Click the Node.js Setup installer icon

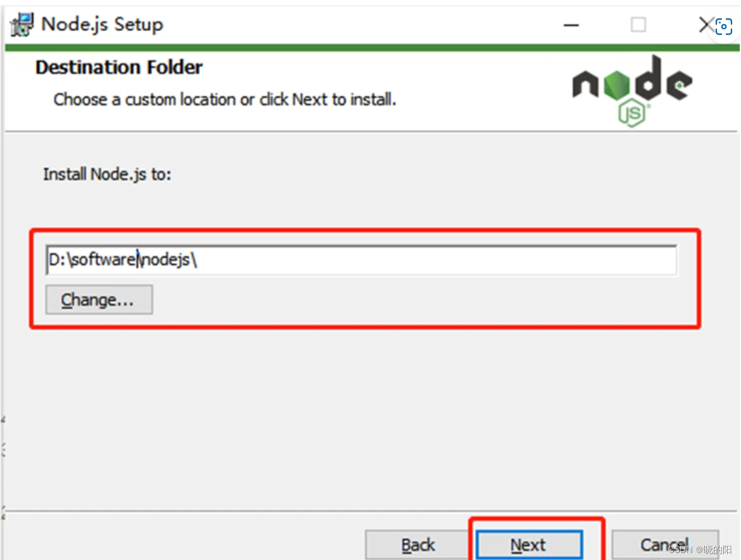coord(22,25)
